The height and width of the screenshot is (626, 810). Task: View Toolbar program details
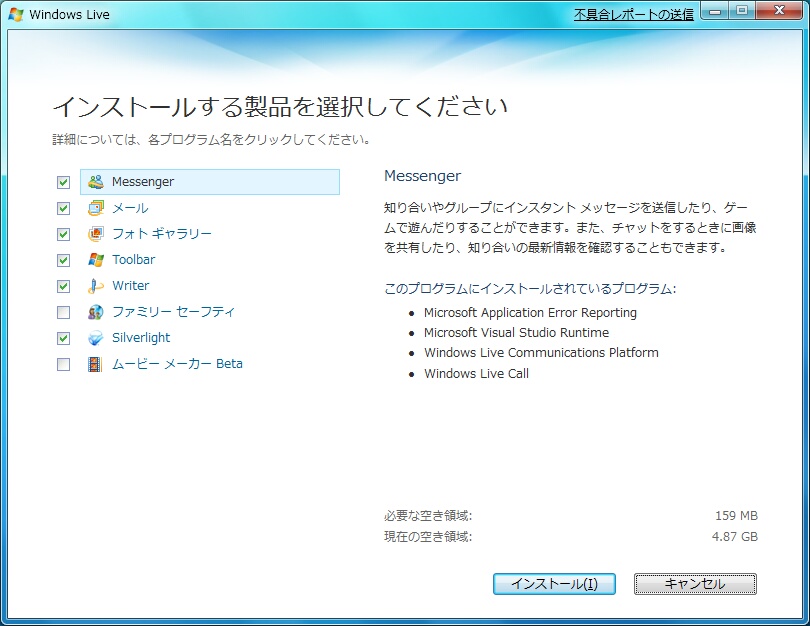[133, 260]
